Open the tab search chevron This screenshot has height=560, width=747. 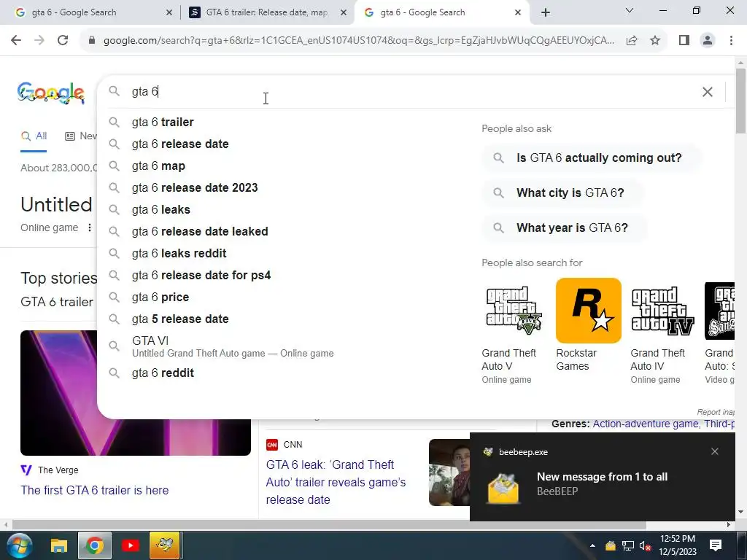click(x=630, y=10)
